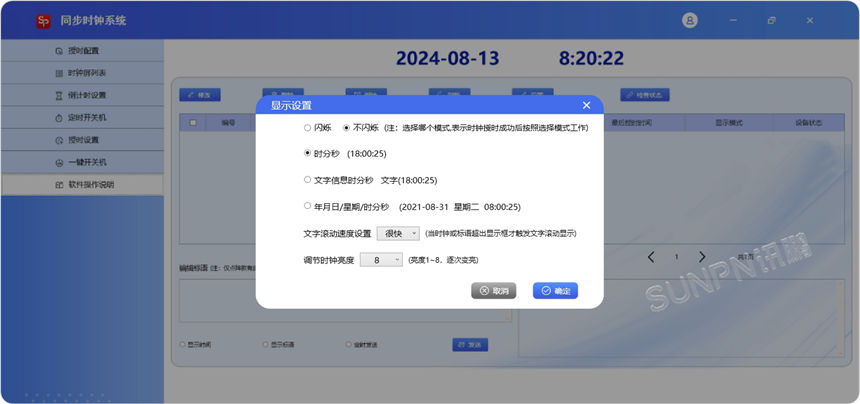Select the 不闪烁 radio option
This screenshot has height=404, width=860.
point(346,128)
